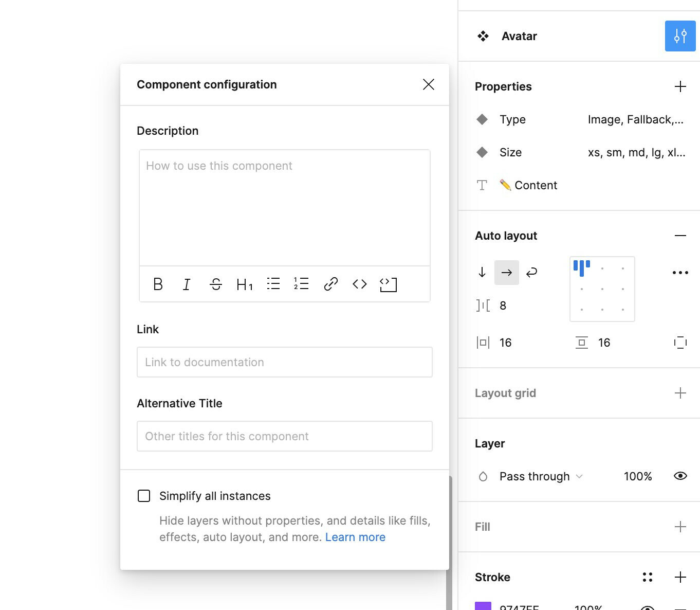
Task: Open the Pass through blend mode dropdown
Action: (541, 476)
